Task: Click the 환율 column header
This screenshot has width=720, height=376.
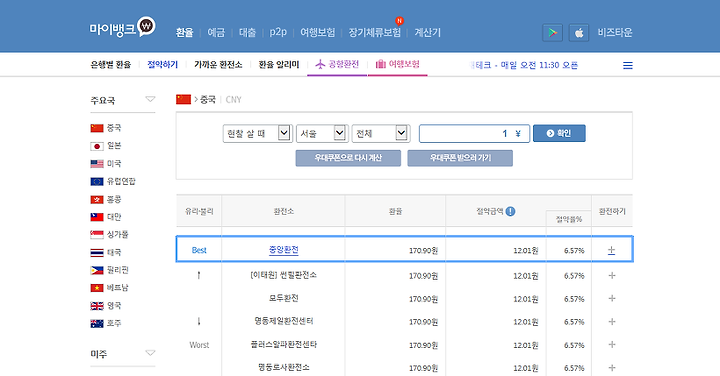Action: pos(395,211)
